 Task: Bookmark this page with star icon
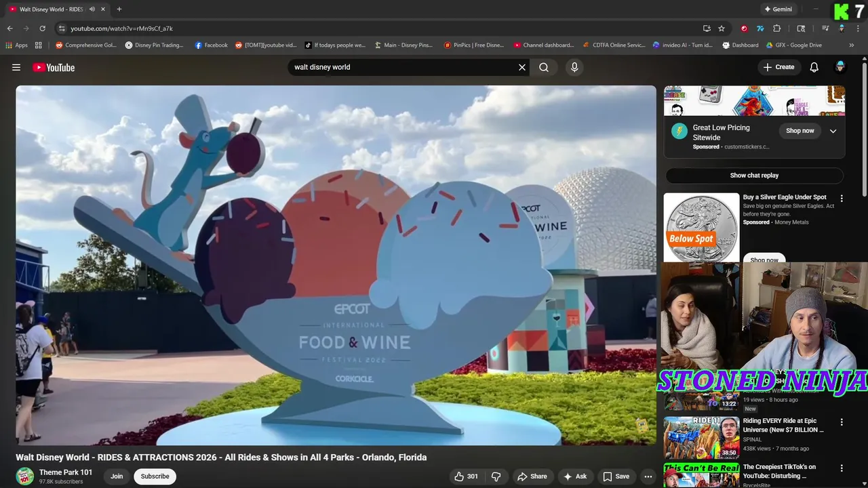pyautogui.click(x=722, y=28)
